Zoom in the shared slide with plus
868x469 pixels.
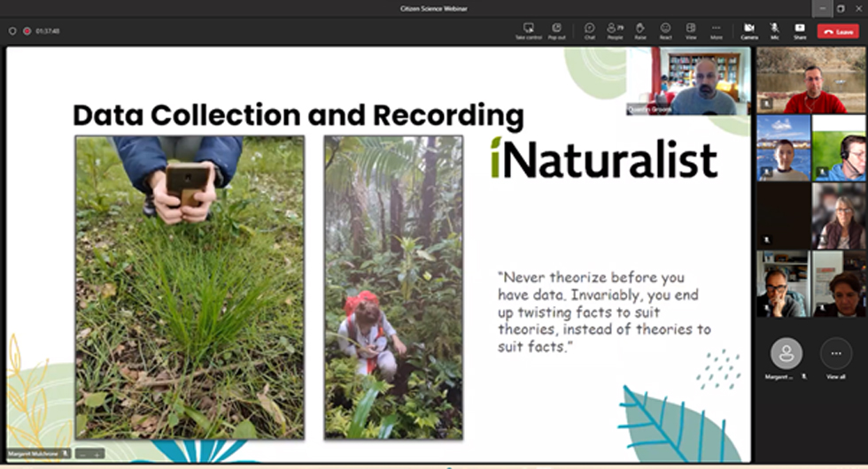point(97,454)
